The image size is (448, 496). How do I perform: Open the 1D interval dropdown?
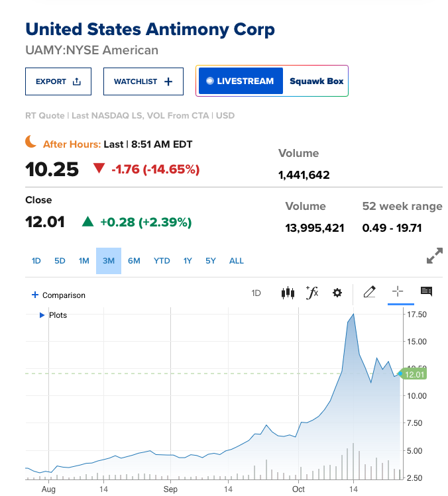point(256,293)
